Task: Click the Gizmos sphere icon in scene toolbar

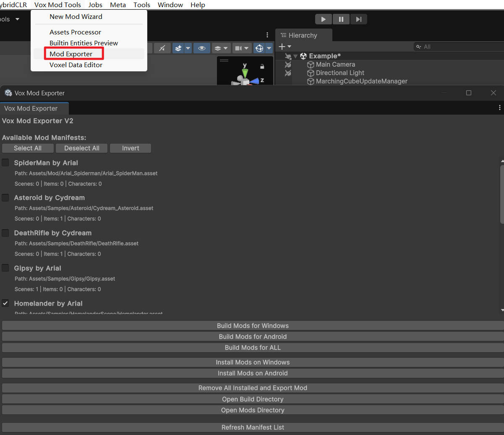Action: [x=259, y=48]
